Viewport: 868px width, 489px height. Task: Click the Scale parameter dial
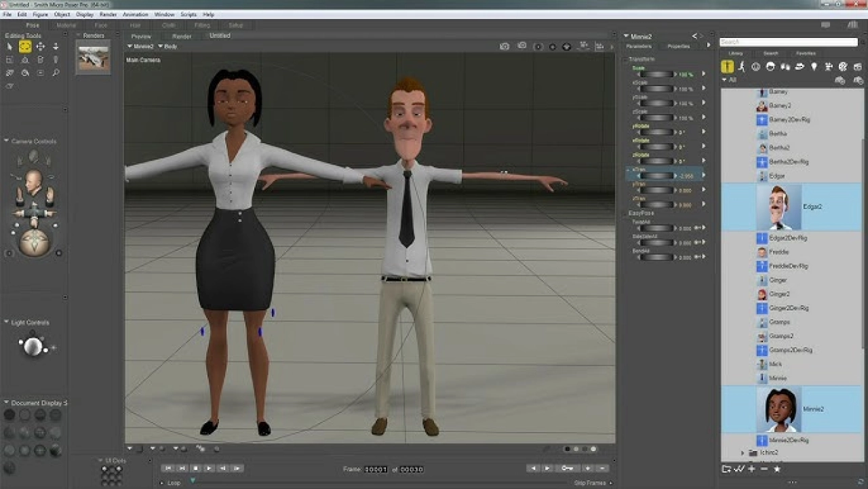[656, 75]
